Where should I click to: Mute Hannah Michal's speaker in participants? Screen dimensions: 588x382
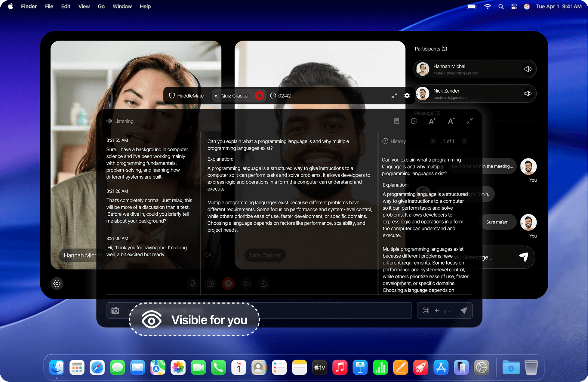click(528, 69)
